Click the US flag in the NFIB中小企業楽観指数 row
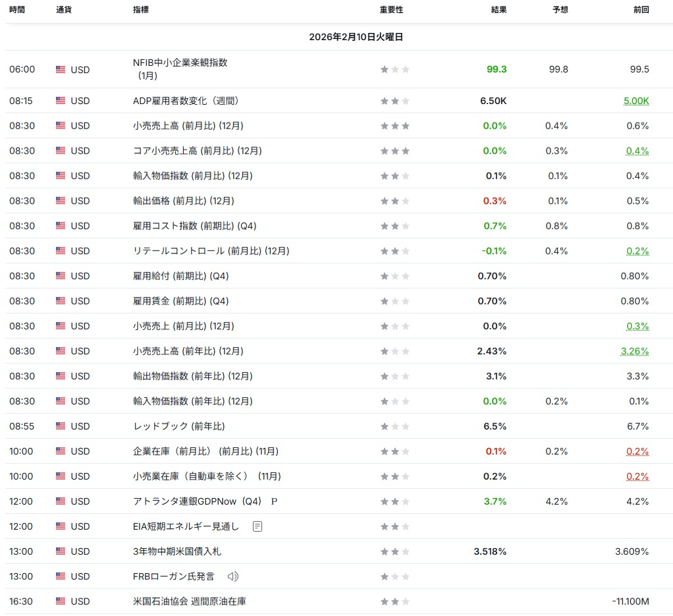The width and height of the screenshot is (673, 616). point(61,69)
